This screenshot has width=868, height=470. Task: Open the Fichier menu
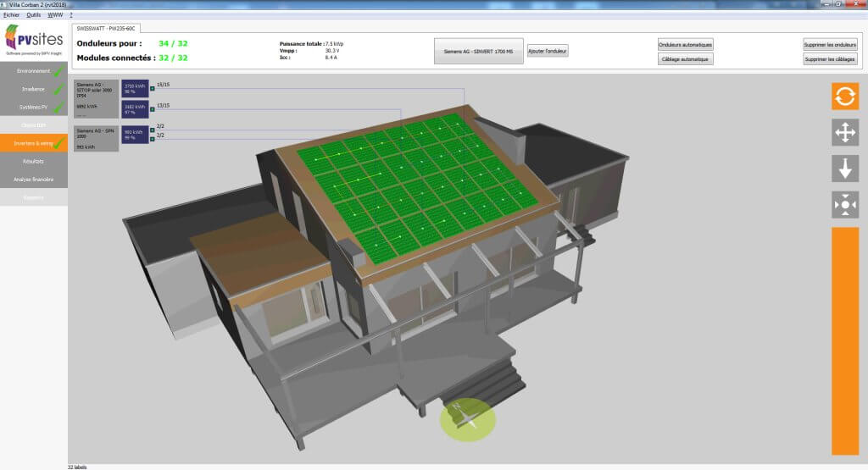tap(11, 14)
